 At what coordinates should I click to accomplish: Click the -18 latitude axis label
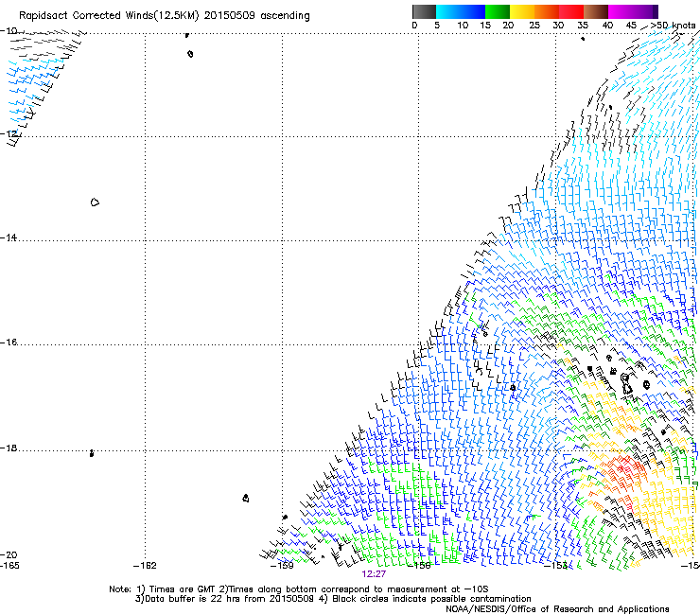point(9,448)
